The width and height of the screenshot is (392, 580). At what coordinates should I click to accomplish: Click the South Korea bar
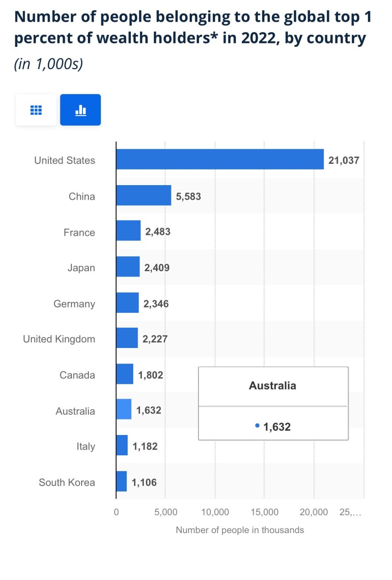121,481
